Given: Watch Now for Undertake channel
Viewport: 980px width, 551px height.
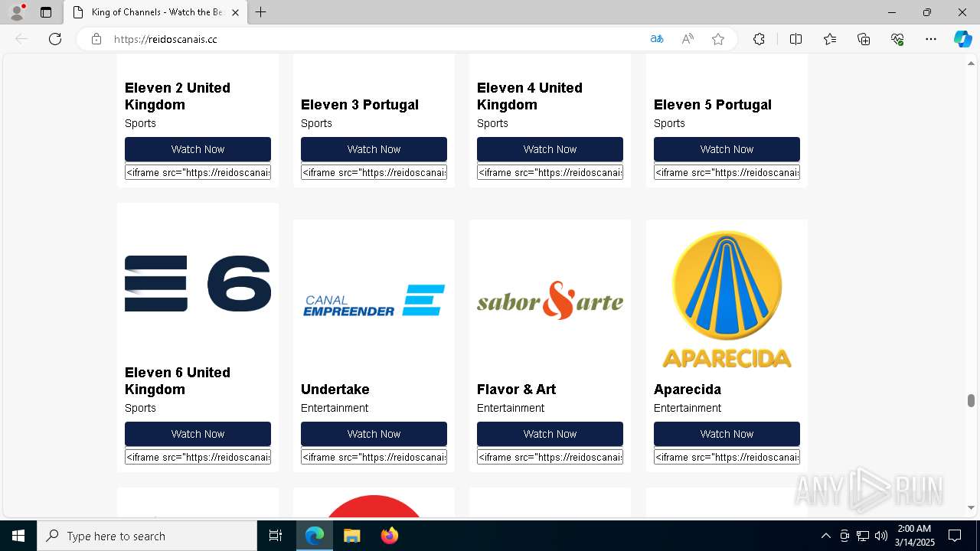Looking at the screenshot, I should pos(374,434).
